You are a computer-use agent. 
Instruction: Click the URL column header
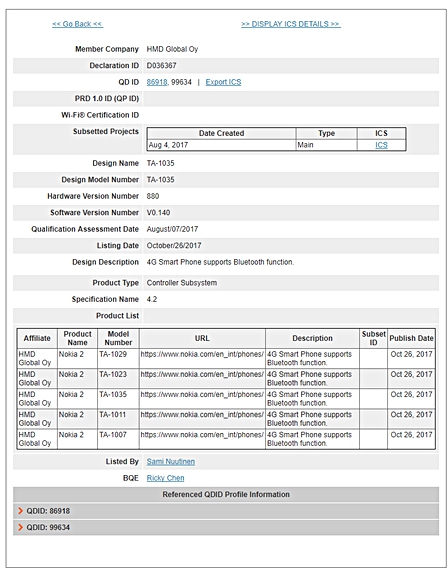pos(202,338)
